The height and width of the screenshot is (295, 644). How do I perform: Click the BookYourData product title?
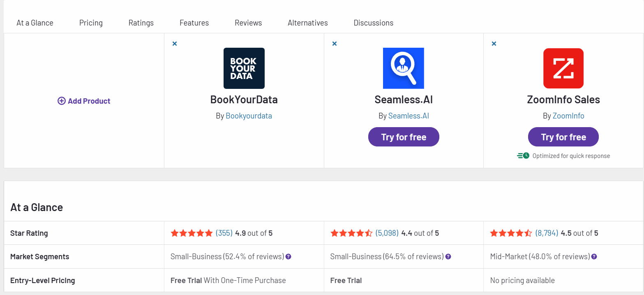pos(244,100)
